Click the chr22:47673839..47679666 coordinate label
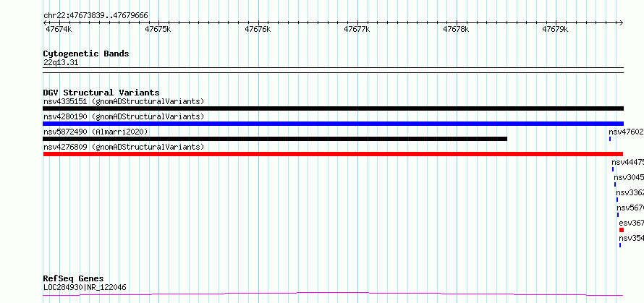This screenshot has width=644, height=303. [x=96, y=16]
